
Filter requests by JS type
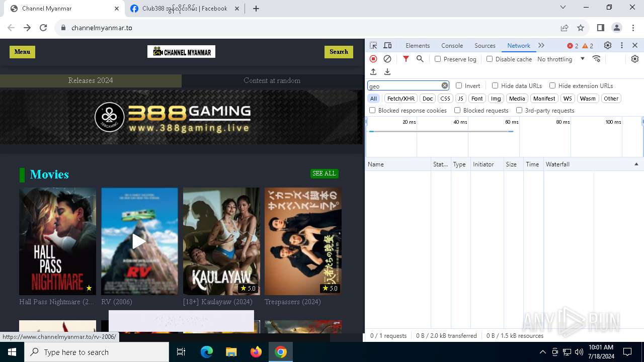460,99
